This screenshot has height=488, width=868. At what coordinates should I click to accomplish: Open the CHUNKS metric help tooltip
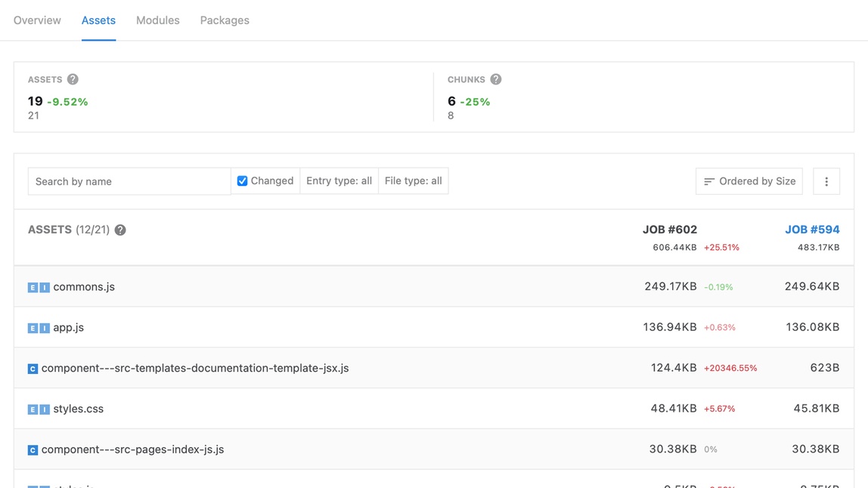(496, 79)
